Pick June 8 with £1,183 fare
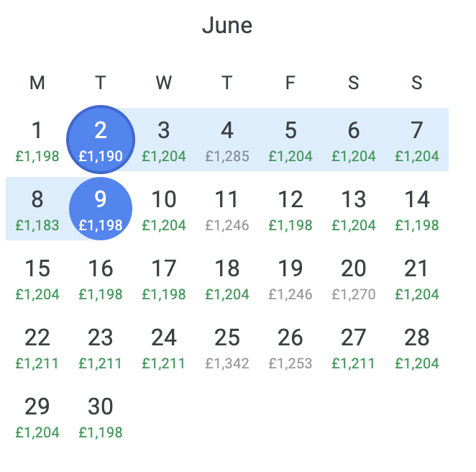 pyautogui.click(x=37, y=209)
